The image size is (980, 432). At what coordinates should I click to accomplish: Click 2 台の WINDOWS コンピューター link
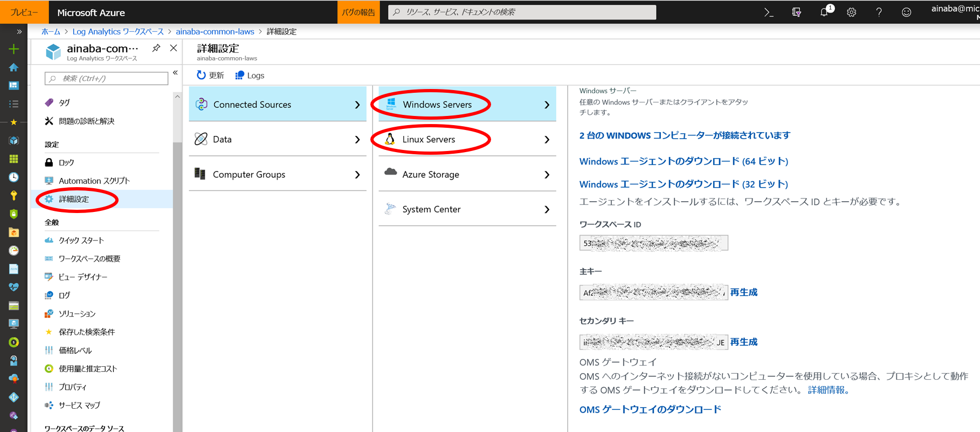tap(685, 135)
